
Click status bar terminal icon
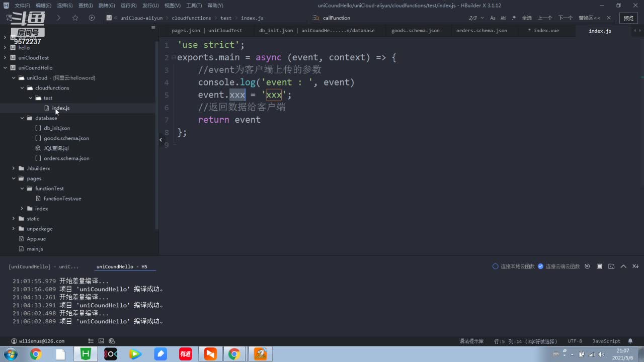(x=101, y=341)
